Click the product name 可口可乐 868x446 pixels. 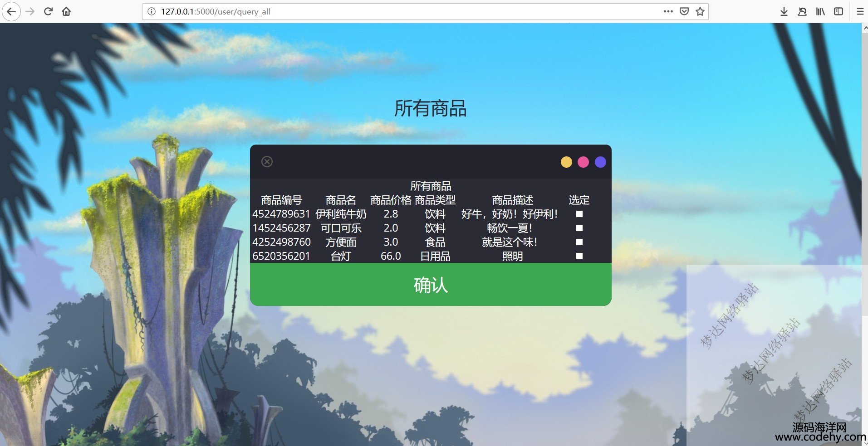click(341, 228)
